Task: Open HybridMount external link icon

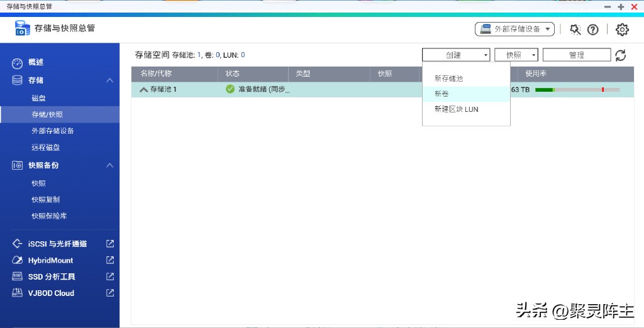Action: click(x=110, y=260)
